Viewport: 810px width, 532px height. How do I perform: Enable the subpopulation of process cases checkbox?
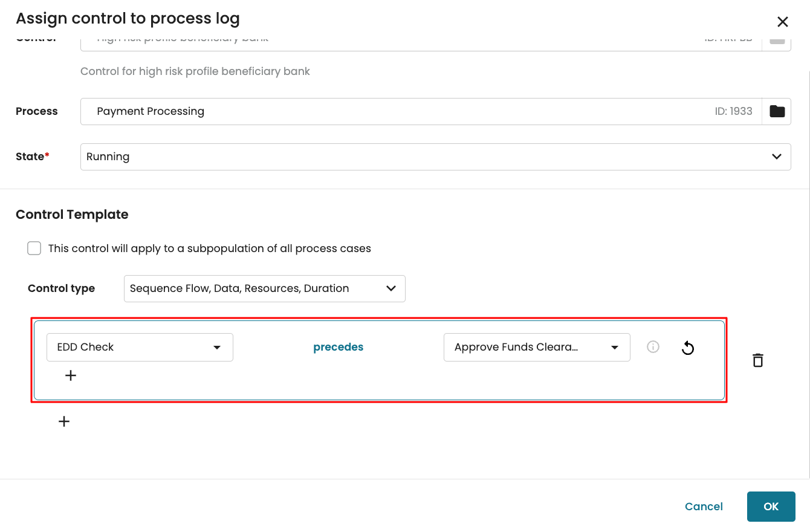coord(34,248)
